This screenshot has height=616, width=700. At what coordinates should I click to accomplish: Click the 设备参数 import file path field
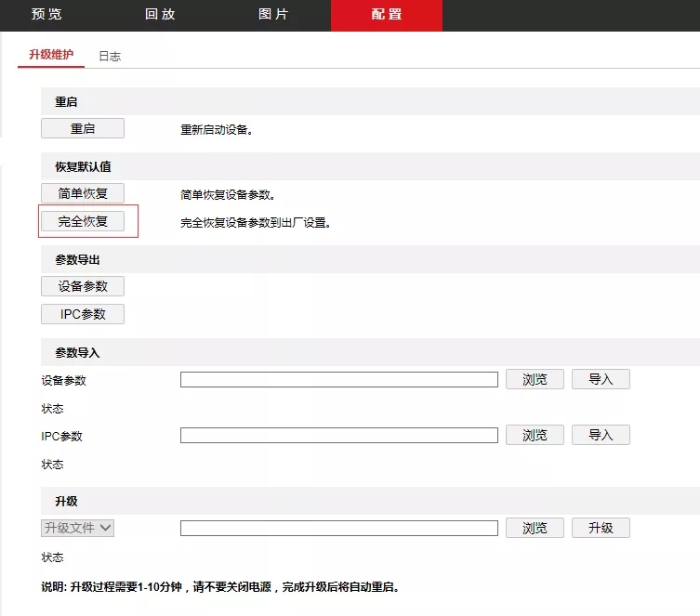338,380
